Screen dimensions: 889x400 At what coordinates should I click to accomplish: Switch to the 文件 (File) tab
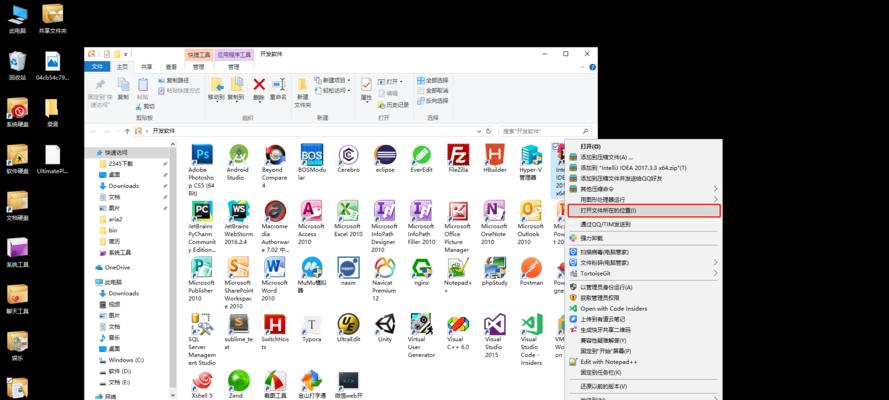point(98,67)
